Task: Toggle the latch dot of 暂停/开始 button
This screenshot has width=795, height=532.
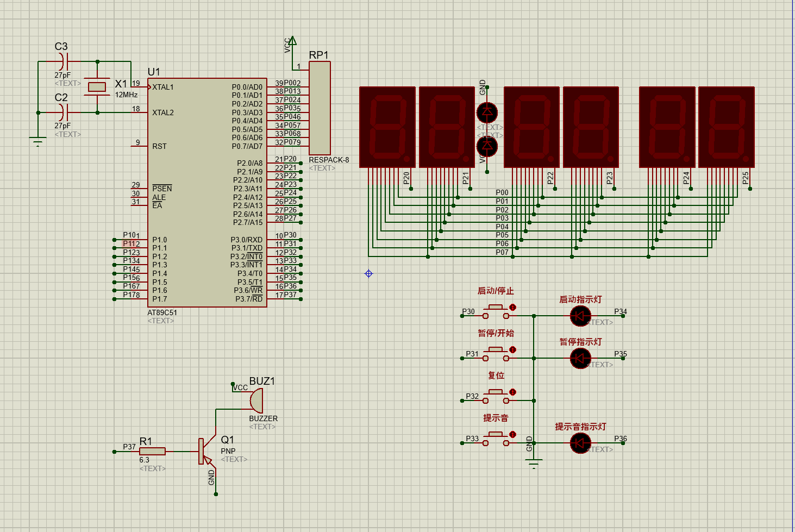Action: (513, 350)
